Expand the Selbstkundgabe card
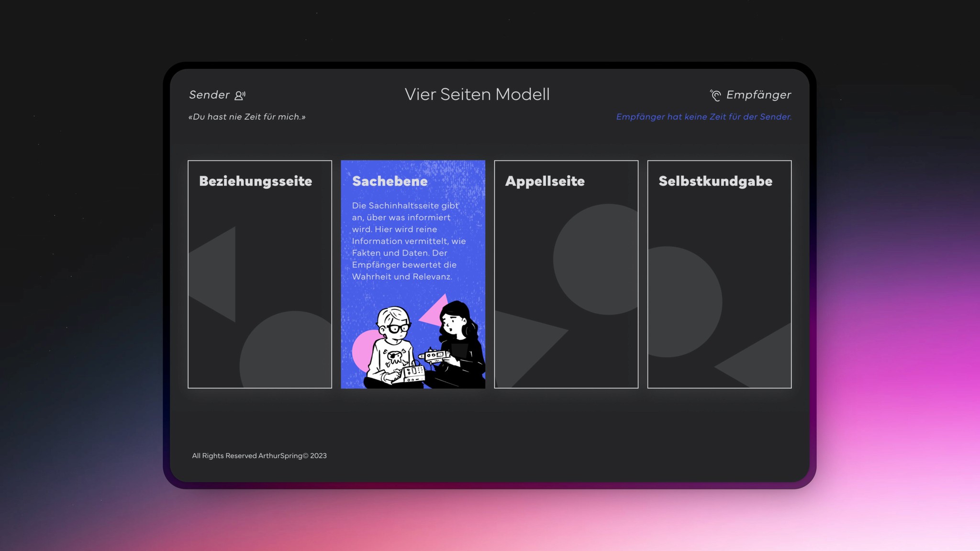 pyautogui.click(x=719, y=274)
